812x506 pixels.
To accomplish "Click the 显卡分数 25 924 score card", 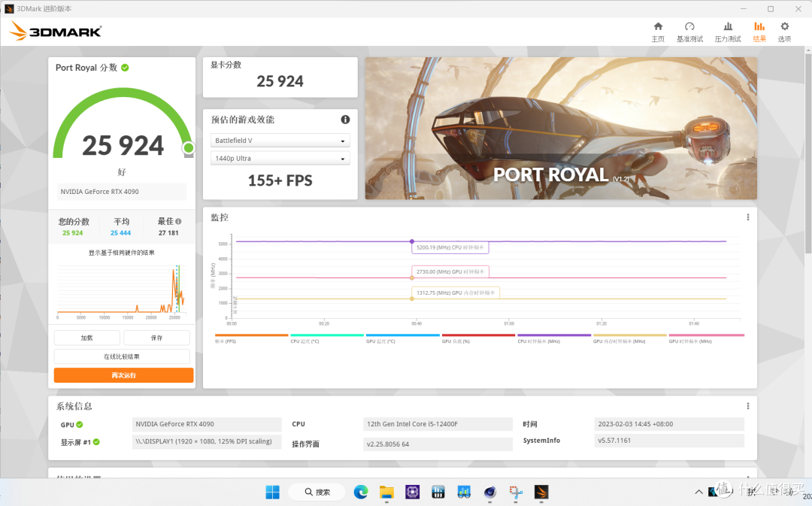I will pyautogui.click(x=280, y=77).
